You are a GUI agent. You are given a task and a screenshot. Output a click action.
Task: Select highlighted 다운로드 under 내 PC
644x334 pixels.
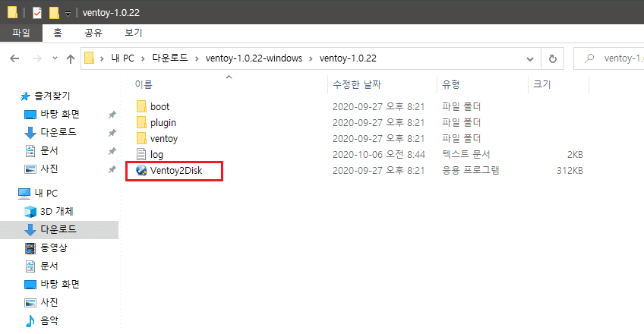point(58,229)
